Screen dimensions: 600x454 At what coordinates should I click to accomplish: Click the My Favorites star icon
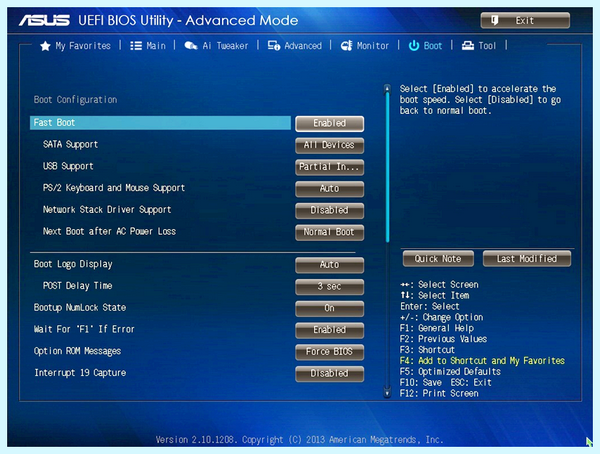pyautogui.click(x=45, y=46)
